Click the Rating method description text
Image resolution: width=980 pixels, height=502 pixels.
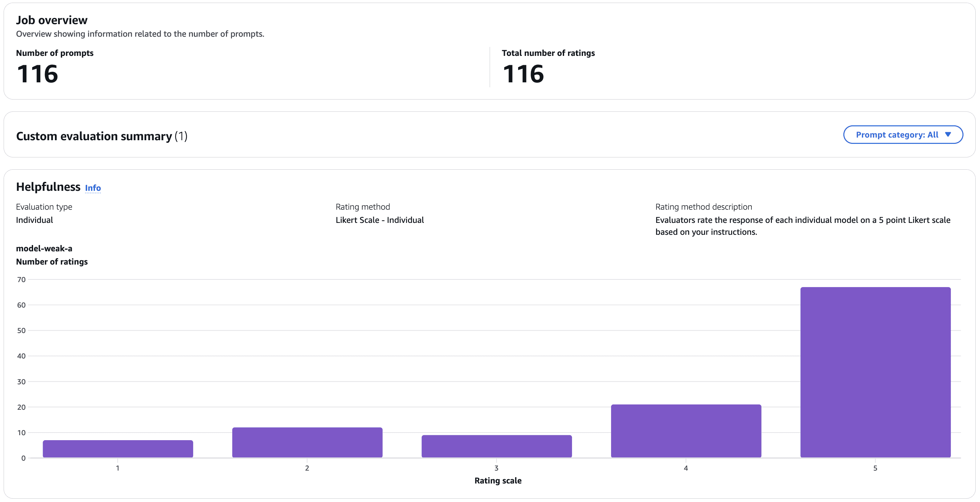pos(803,226)
